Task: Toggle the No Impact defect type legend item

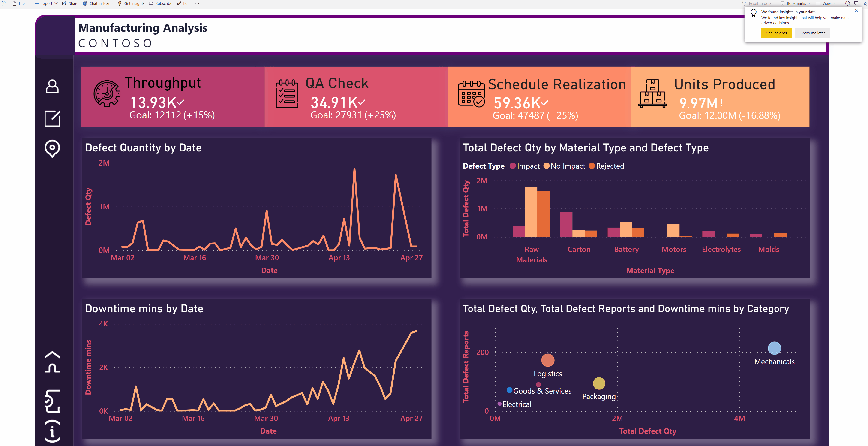Action: coord(564,166)
